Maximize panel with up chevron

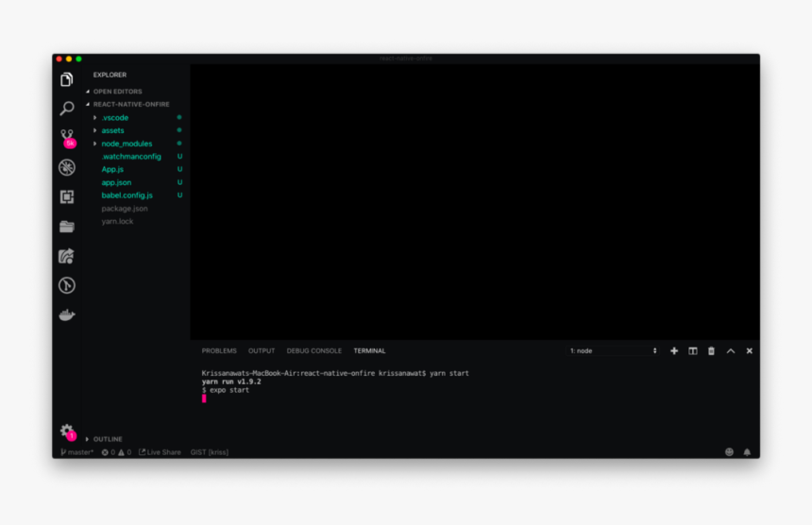(730, 351)
